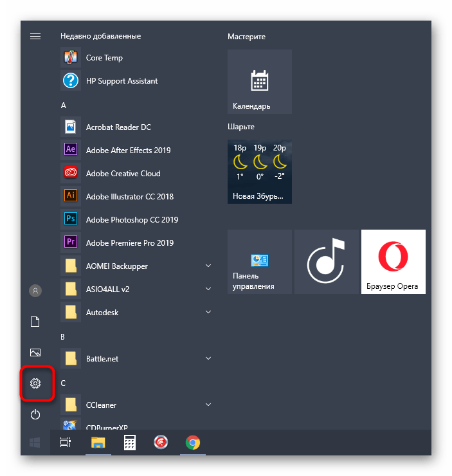Click the ASIO4ALL v2 folder icon

(x=71, y=289)
